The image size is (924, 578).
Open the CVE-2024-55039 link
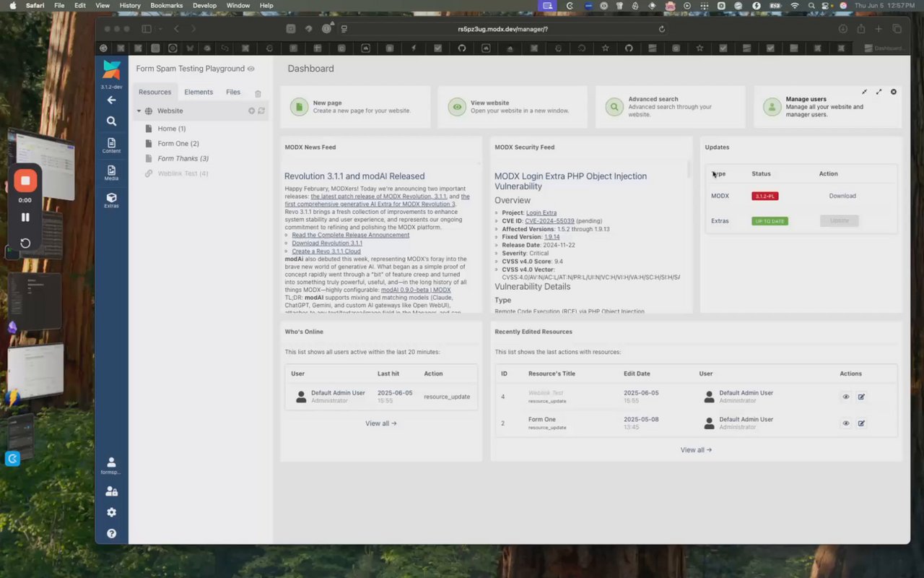550,221
